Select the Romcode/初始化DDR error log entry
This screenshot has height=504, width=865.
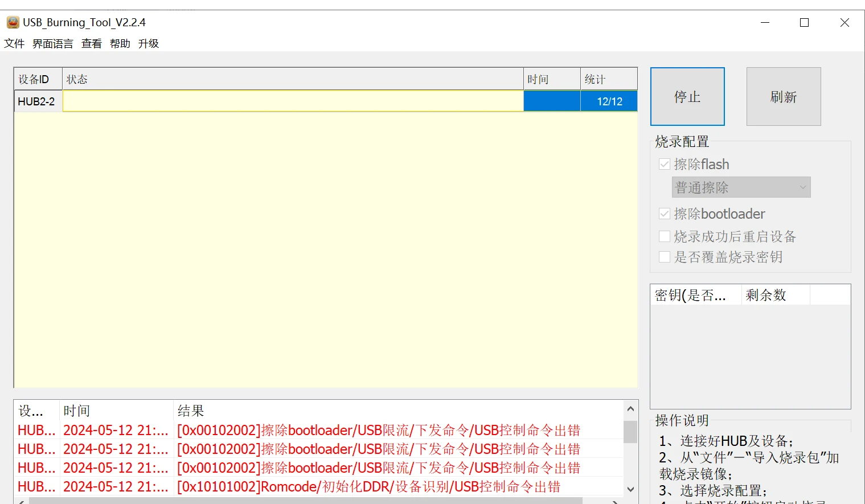[368, 487]
